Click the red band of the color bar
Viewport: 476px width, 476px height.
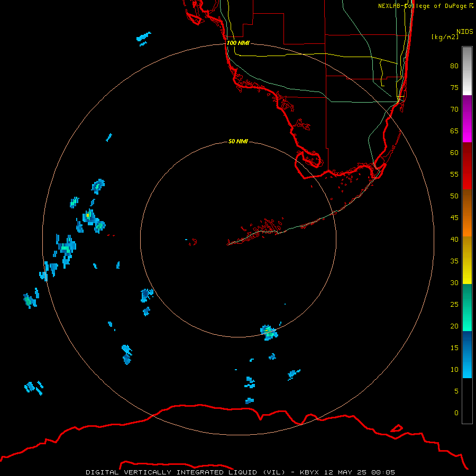pos(467,166)
